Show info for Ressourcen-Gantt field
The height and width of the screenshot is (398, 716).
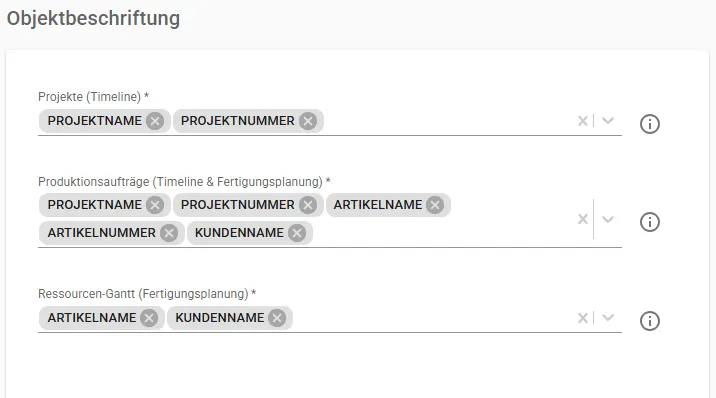[649, 321]
